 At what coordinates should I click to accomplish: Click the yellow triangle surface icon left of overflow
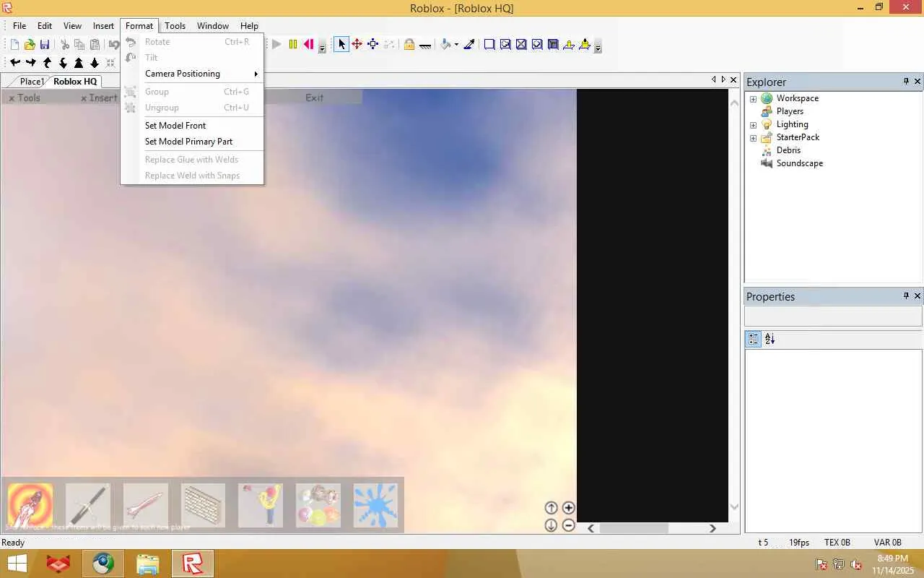point(585,44)
